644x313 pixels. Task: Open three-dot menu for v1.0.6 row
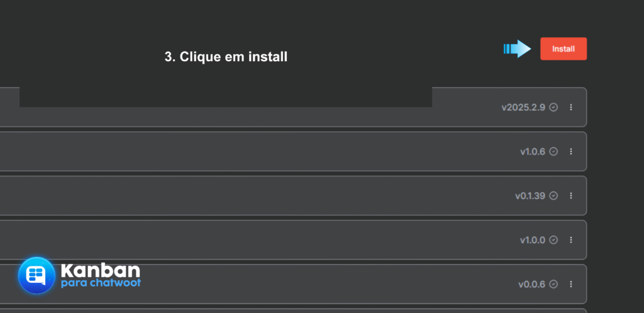click(x=571, y=152)
